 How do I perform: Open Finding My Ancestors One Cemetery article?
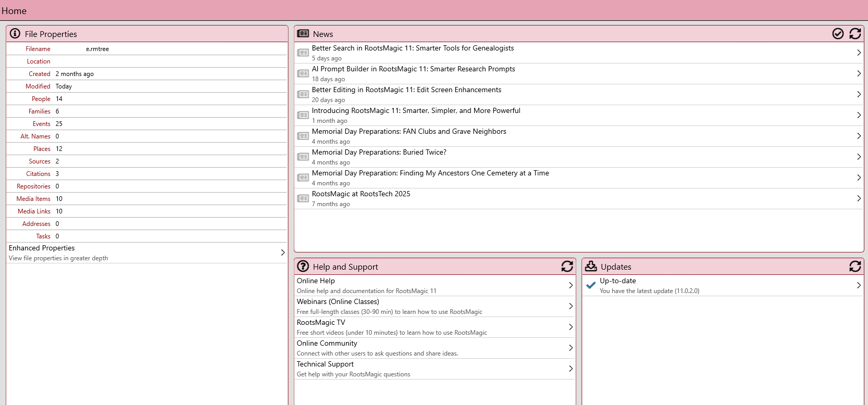[x=579, y=178]
